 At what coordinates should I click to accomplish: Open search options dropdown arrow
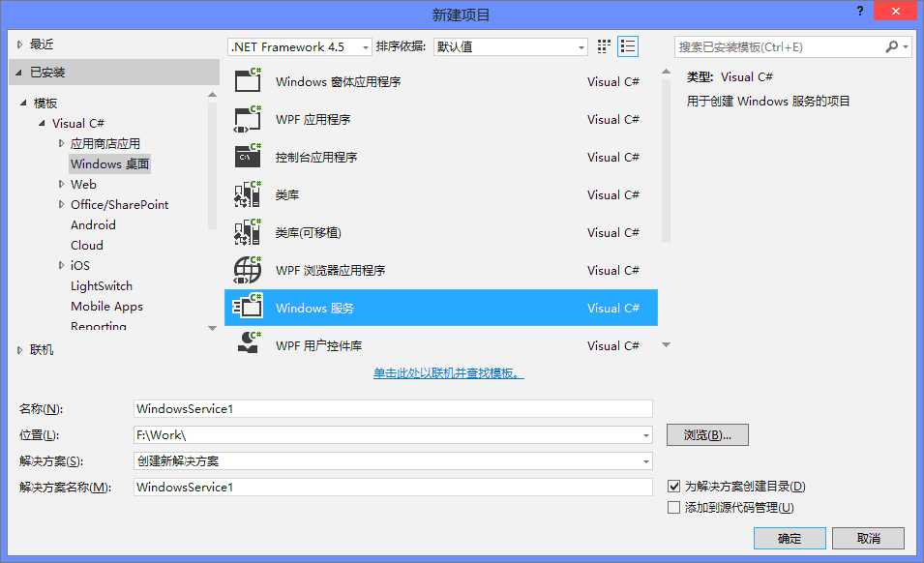[x=906, y=46]
